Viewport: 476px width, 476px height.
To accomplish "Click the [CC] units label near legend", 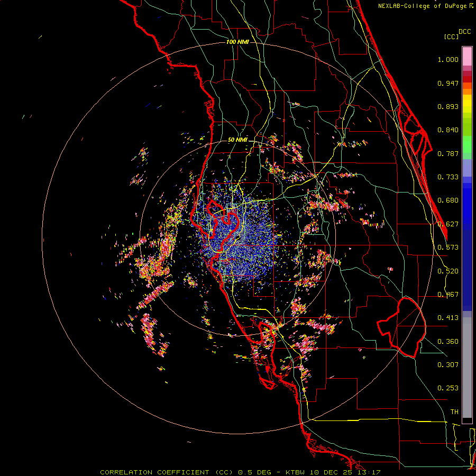I will click(x=451, y=36).
